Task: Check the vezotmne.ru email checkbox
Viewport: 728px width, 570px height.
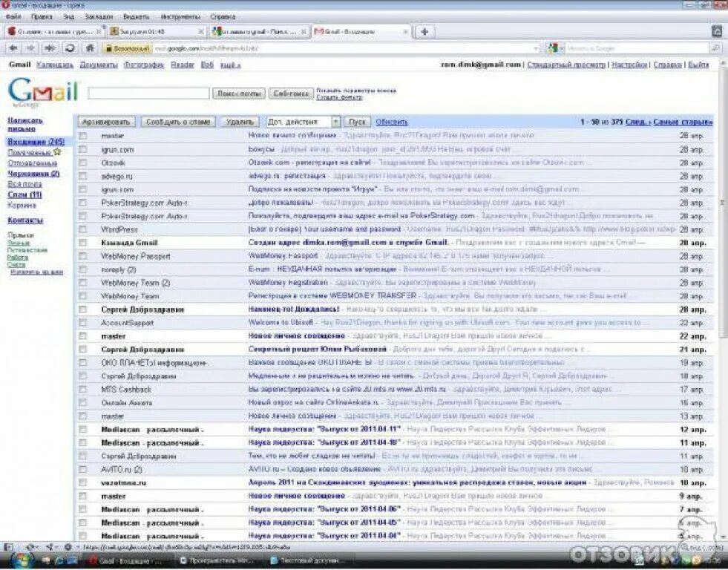Action: click(x=83, y=482)
